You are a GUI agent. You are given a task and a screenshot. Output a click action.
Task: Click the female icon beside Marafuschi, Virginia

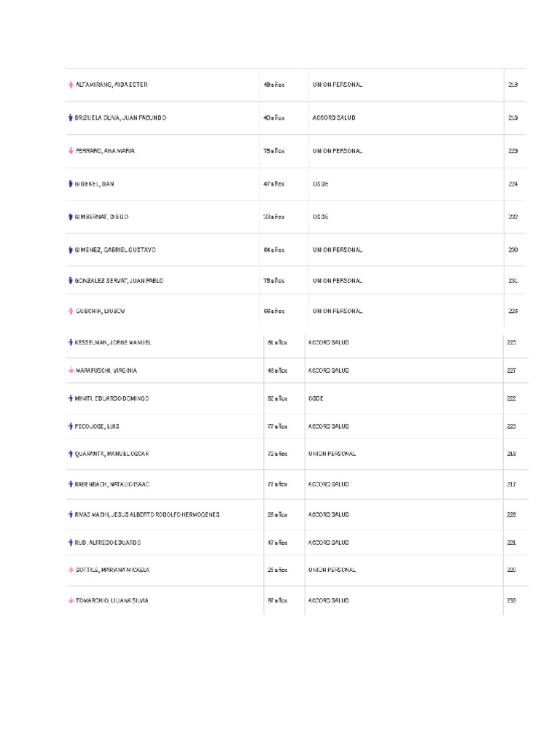pos(70,371)
